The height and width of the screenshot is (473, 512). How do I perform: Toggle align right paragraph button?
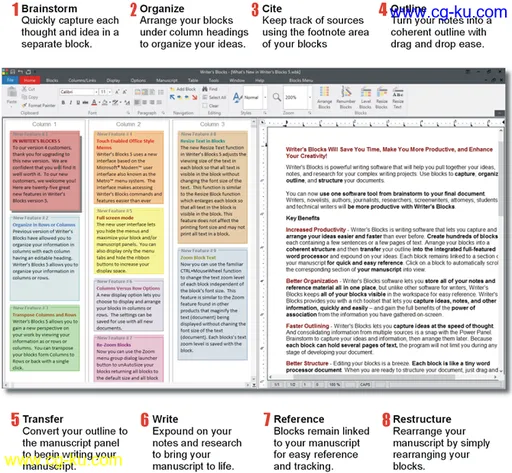tap(152, 102)
